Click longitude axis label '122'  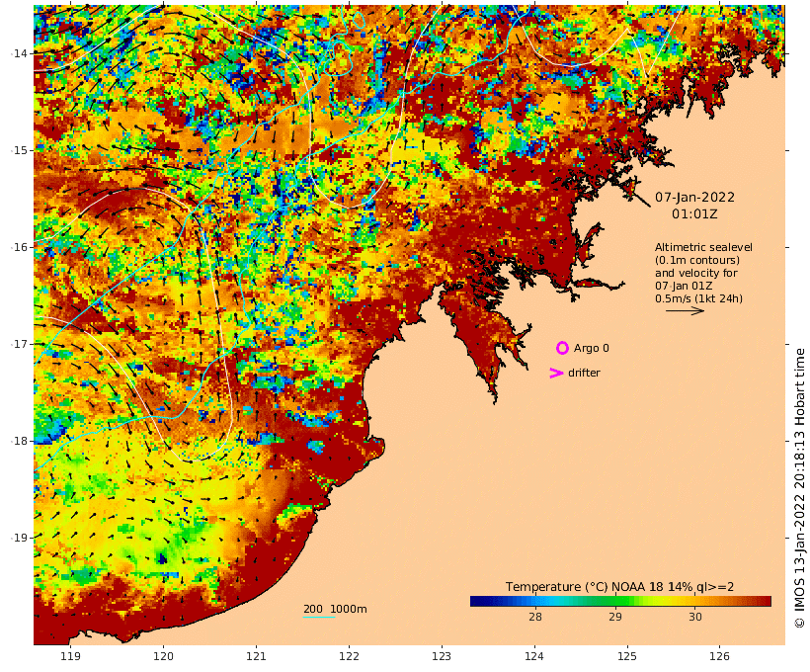[350, 656]
